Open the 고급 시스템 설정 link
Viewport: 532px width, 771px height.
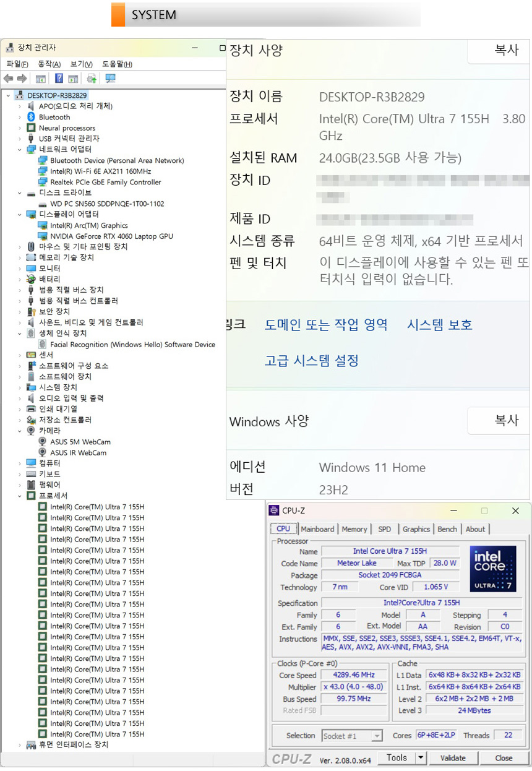tap(312, 360)
